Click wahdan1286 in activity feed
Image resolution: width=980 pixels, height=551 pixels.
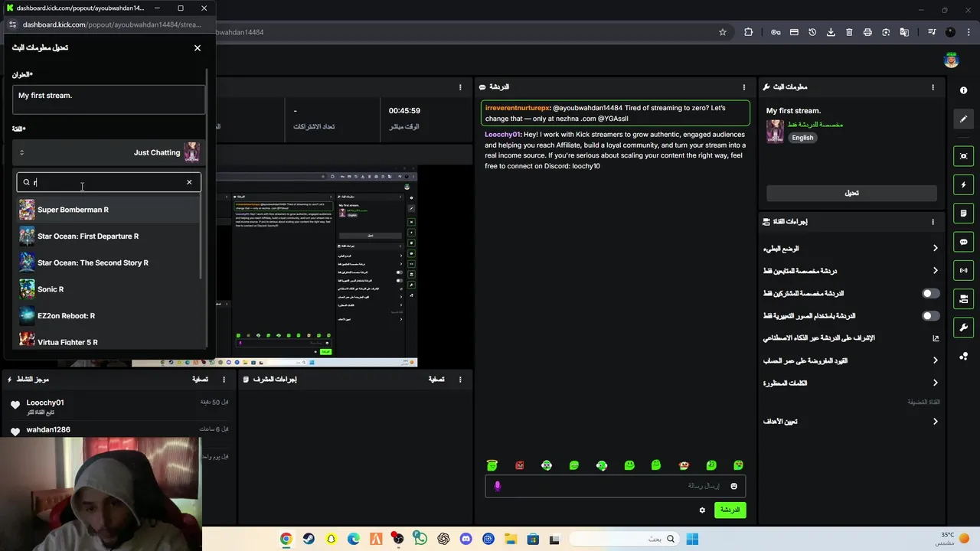[48, 429]
